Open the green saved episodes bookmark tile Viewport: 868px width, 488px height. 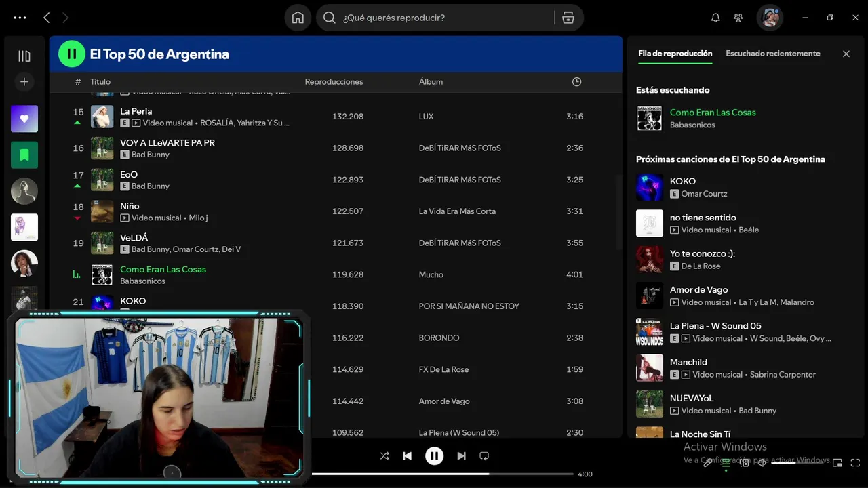[24, 155]
